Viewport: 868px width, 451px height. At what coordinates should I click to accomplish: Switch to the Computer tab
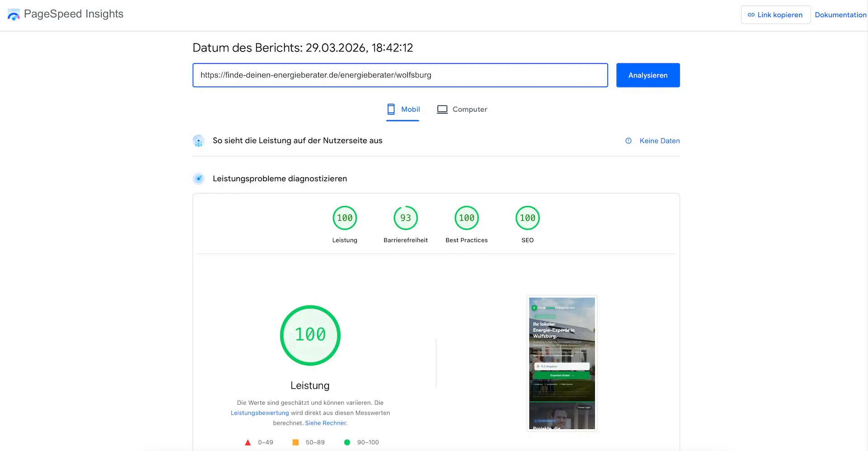point(469,109)
